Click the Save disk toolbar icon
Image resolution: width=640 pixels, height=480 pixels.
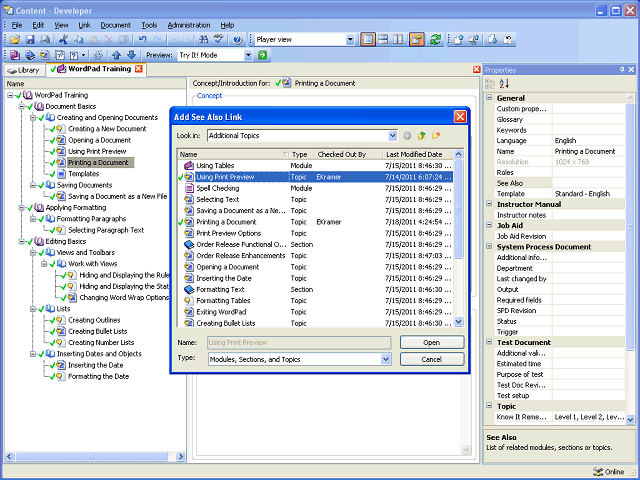pyautogui.click(x=30, y=40)
